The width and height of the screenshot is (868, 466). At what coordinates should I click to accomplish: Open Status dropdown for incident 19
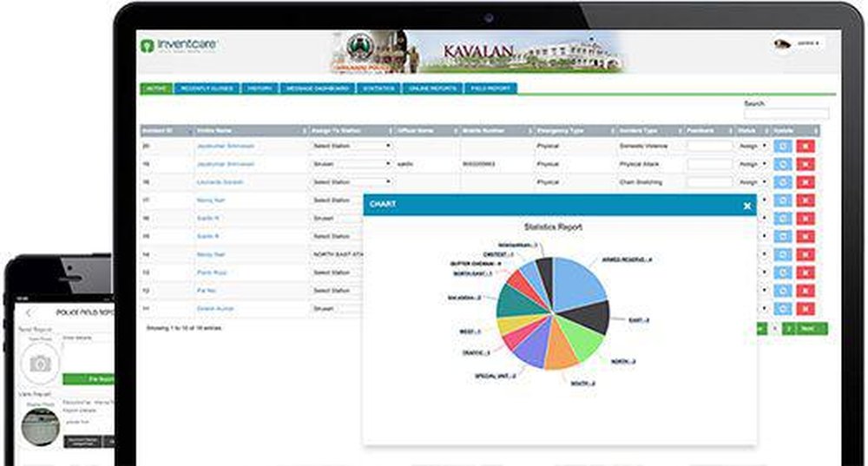(x=753, y=164)
